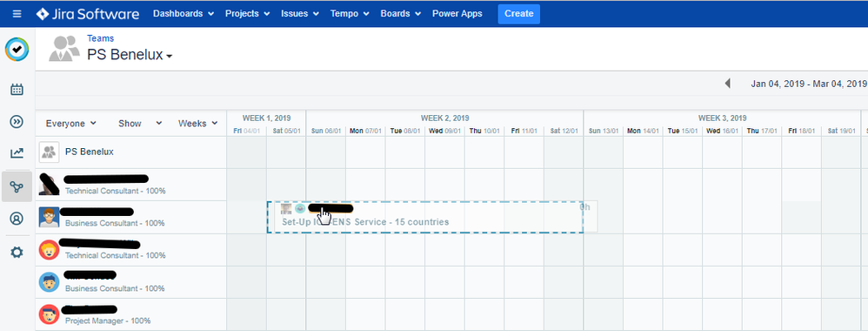
Task: Open the Tempo menu
Action: (x=350, y=14)
